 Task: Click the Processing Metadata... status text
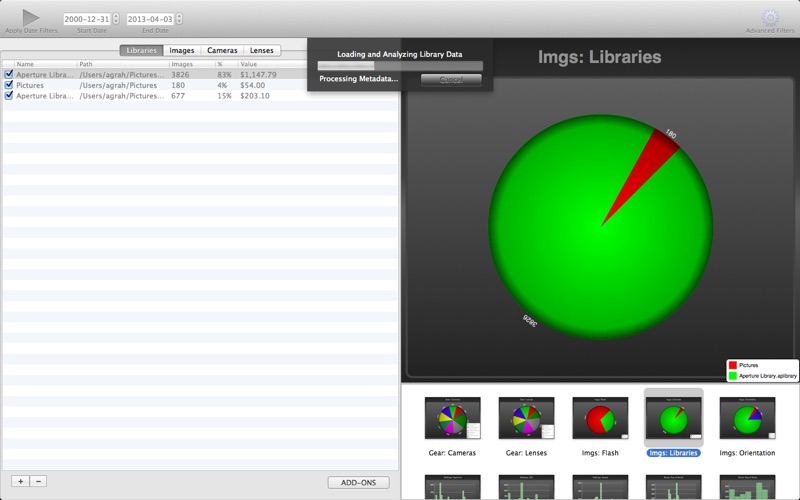(359, 79)
